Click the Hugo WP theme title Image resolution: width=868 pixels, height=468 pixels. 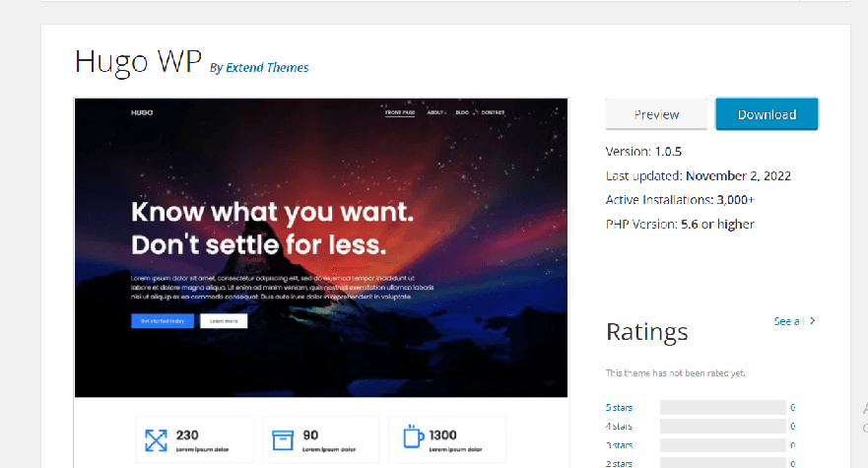[138, 61]
